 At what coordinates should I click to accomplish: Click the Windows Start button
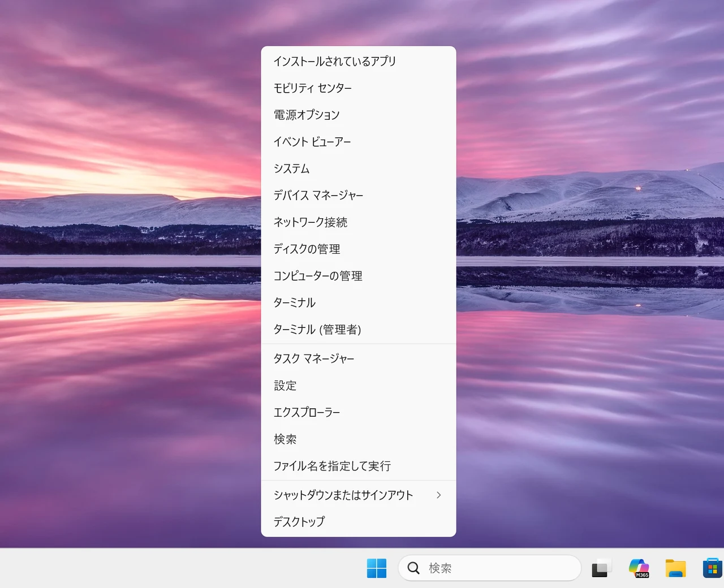coord(377,568)
